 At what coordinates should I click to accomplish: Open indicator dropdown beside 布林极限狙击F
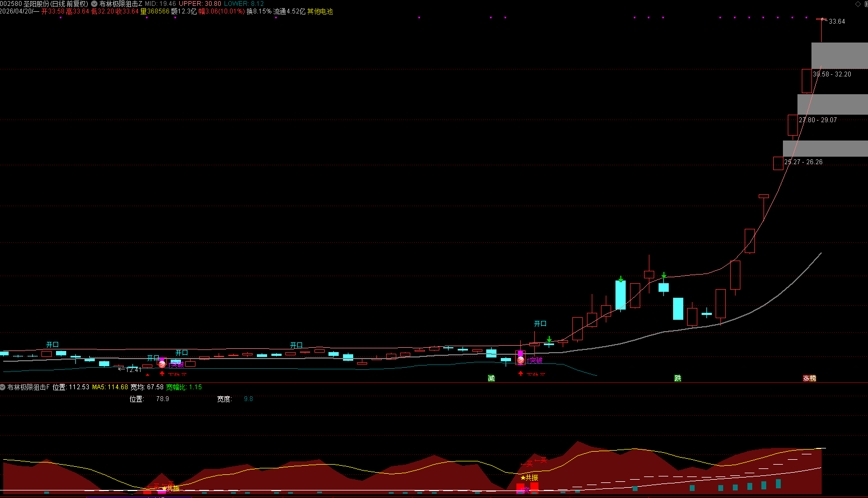coord(3,387)
